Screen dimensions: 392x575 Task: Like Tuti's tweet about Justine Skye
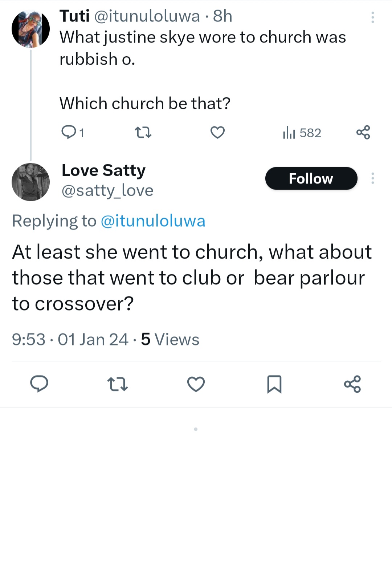click(217, 133)
